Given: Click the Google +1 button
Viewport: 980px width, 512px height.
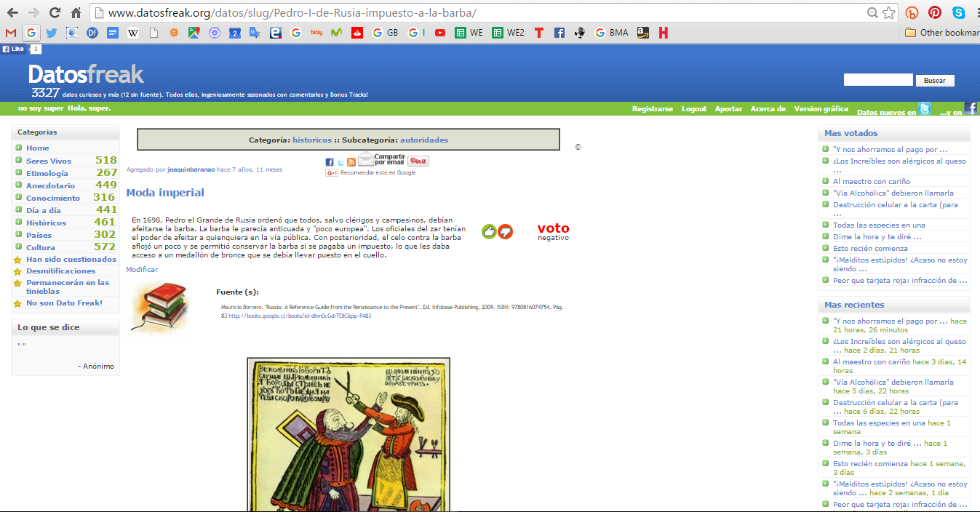Looking at the screenshot, I should (x=332, y=173).
